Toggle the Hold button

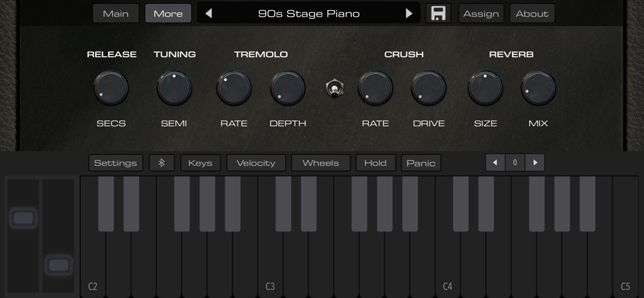click(375, 163)
